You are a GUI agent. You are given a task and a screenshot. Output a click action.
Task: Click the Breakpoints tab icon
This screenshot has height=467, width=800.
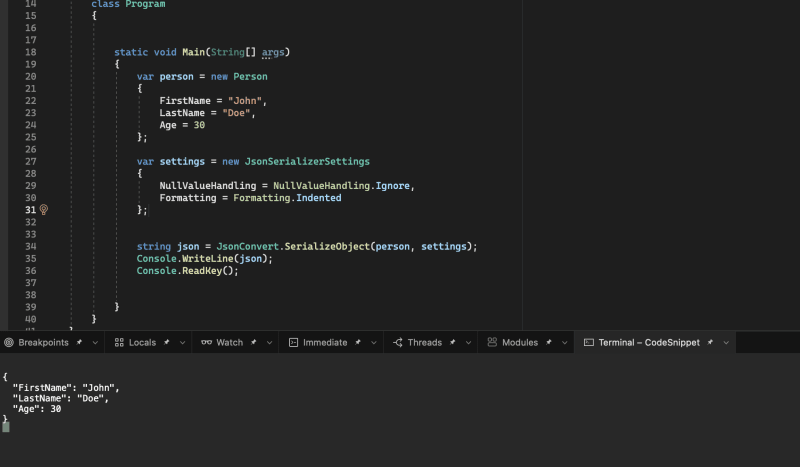9,342
